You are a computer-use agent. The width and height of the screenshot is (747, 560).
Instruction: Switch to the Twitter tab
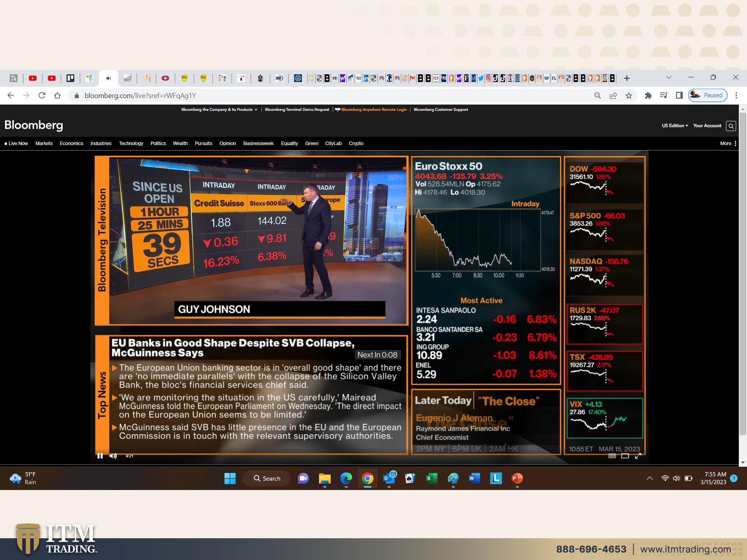coord(481,78)
